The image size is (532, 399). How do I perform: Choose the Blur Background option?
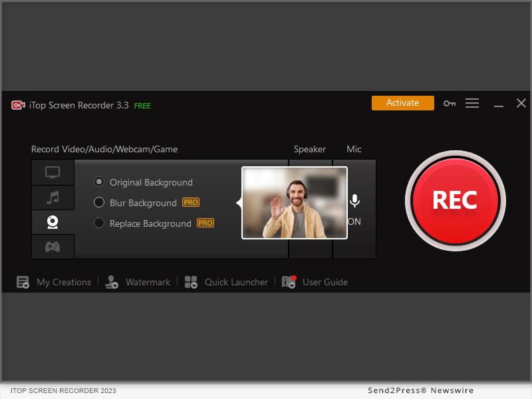point(99,203)
